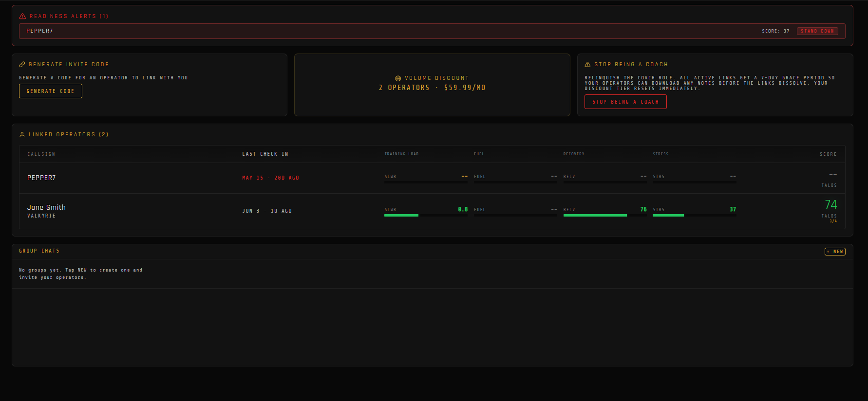Click the person icon beside Linked Operators
Viewport: 868px width, 401px height.
(x=22, y=134)
